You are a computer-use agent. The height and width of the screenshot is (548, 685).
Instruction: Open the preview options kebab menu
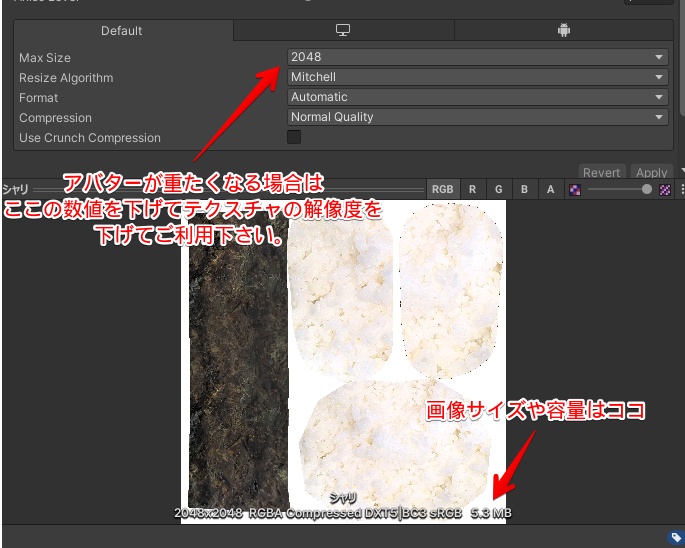click(x=682, y=189)
